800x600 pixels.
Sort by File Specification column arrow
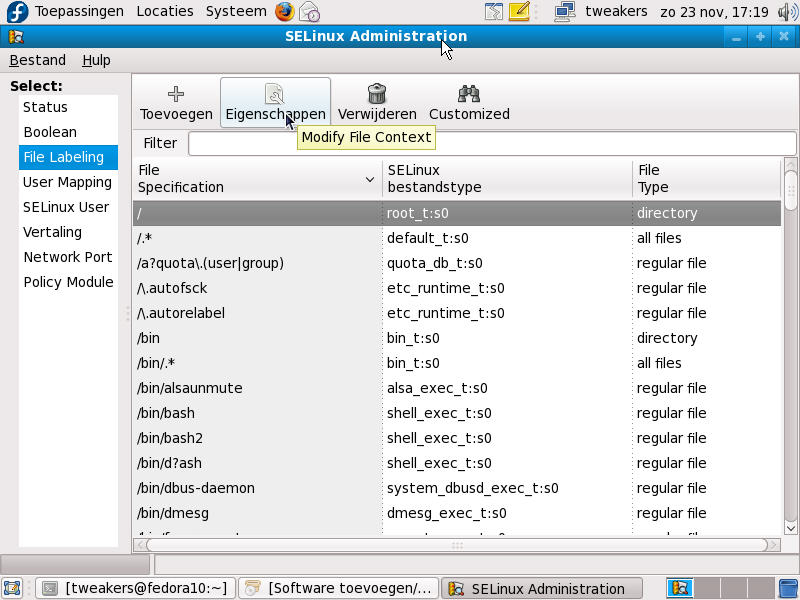tap(370, 179)
